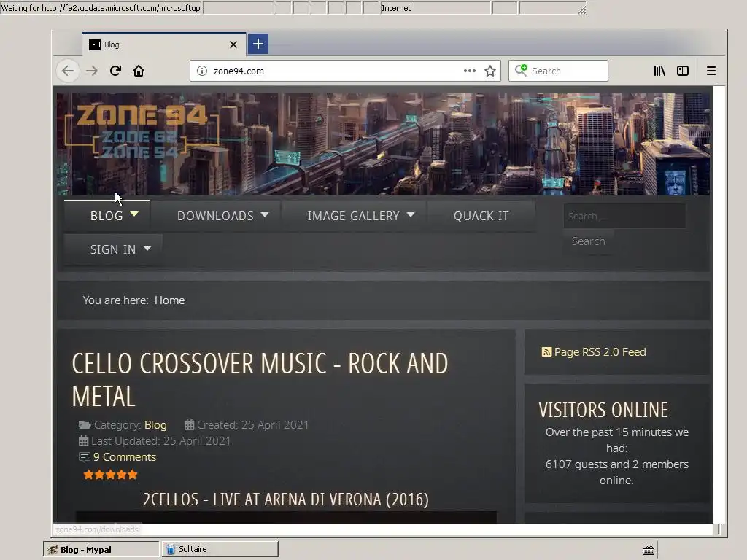The width and height of the screenshot is (747, 560).
Task: Open the hamburger application menu
Action: (711, 71)
